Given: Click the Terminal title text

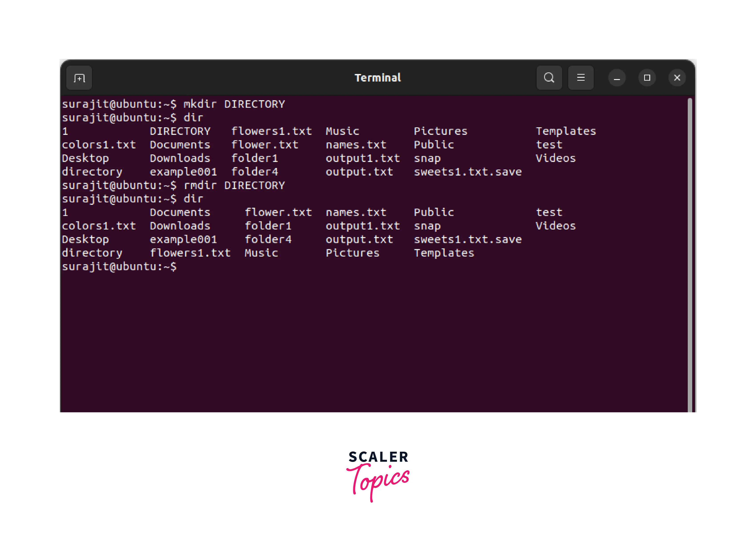Looking at the screenshot, I should point(377,78).
